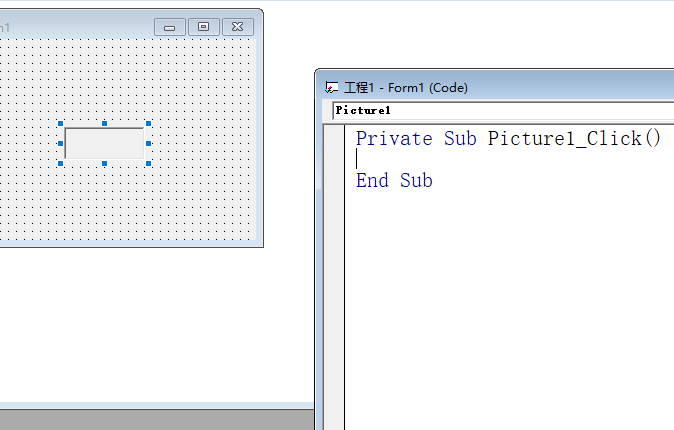Select the PictureBox control on the form
Viewport: 674px width, 430px height.
(105, 144)
